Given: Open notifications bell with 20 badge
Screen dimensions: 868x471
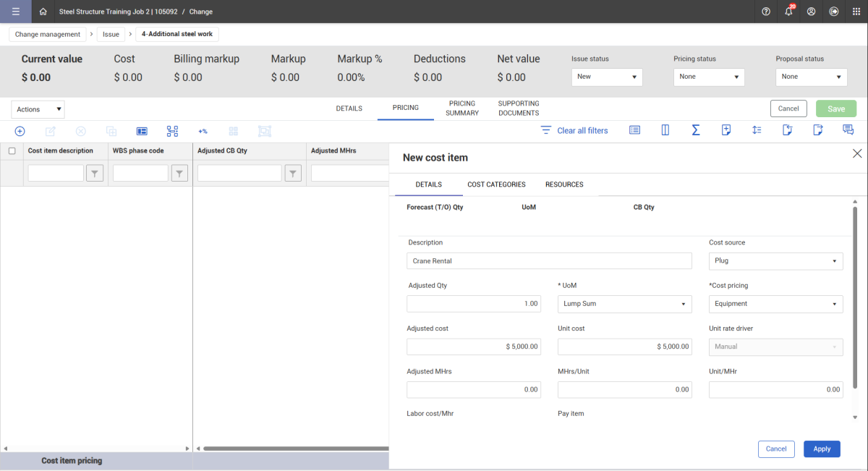Looking at the screenshot, I should (788, 12).
